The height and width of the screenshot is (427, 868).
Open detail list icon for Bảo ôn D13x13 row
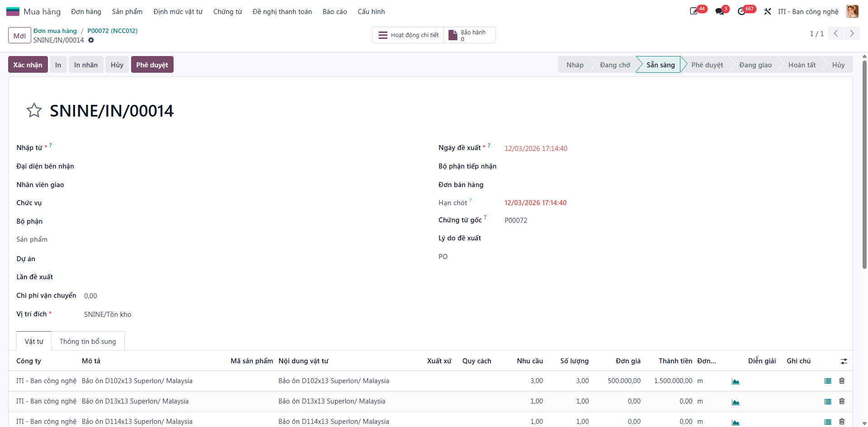click(828, 401)
